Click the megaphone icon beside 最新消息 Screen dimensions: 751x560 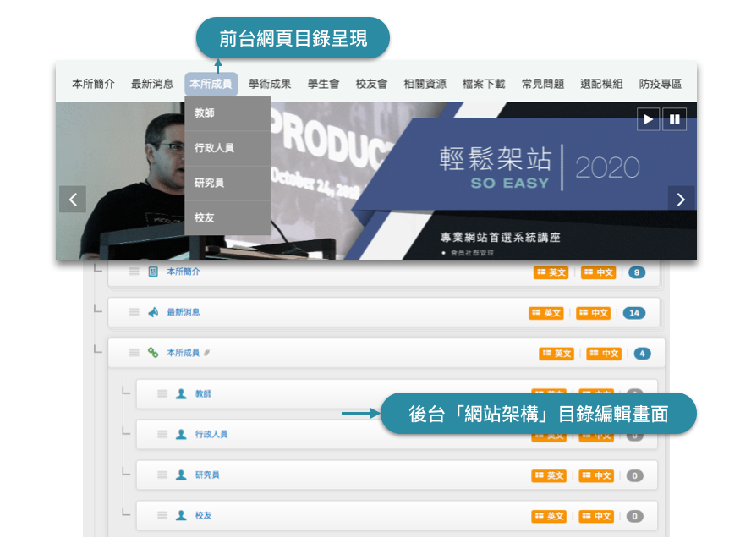153,312
